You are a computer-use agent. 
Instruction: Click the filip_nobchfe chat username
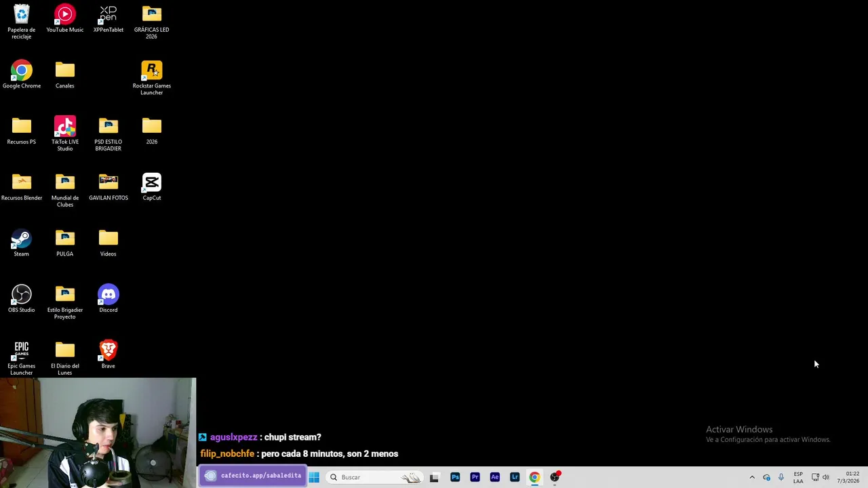coord(227,453)
